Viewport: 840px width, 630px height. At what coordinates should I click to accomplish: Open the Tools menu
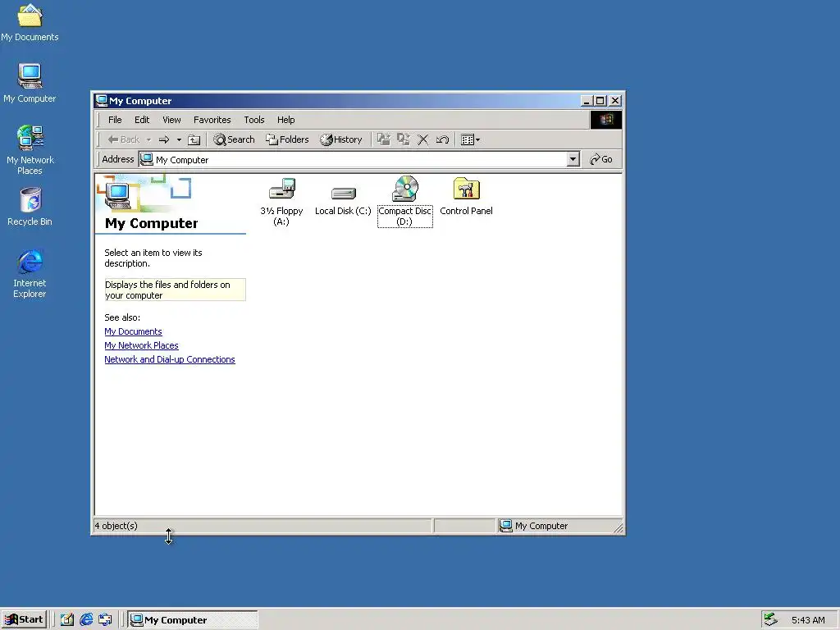[254, 120]
